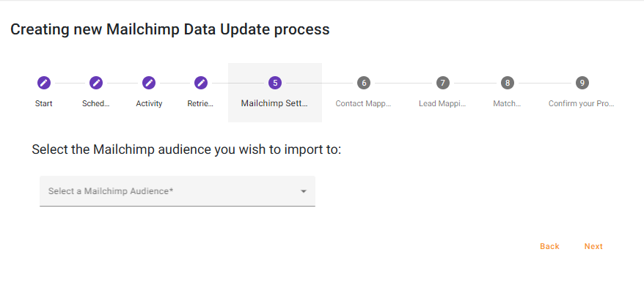Click the step 6 number icon
644x293 pixels.
[x=364, y=83]
